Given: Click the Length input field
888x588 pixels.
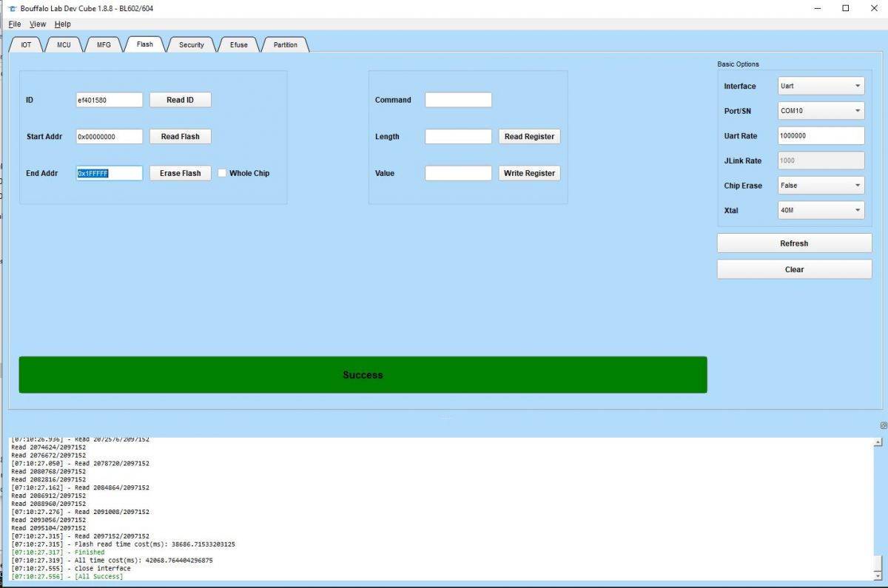Looking at the screenshot, I should tap(458, 137).
